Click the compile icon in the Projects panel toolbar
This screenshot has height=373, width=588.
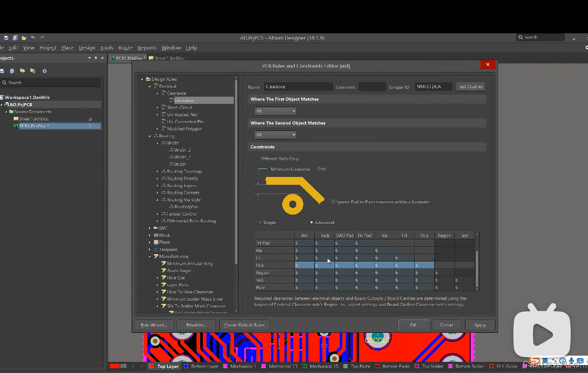tap(12, 71)
